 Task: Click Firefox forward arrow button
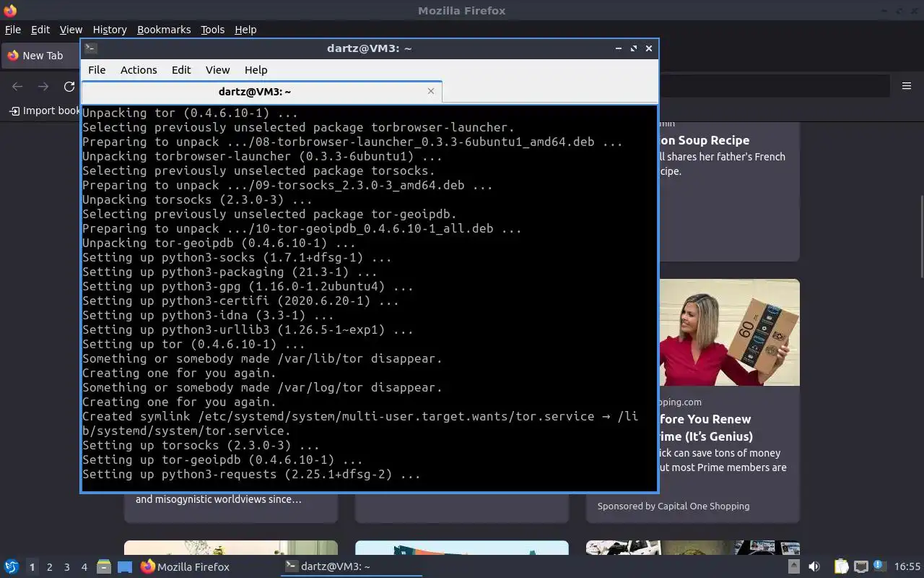coord(43,86)
